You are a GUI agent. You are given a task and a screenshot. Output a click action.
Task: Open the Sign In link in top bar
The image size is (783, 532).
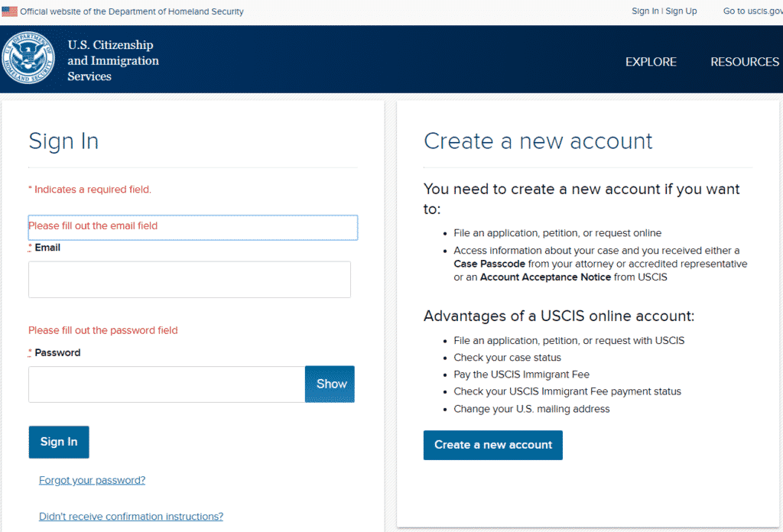tap(645, 11)
